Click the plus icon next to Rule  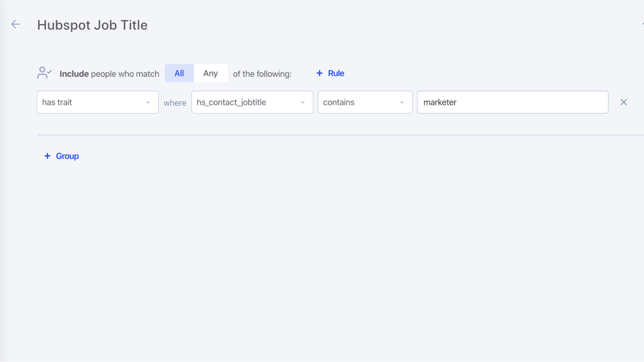319,73
